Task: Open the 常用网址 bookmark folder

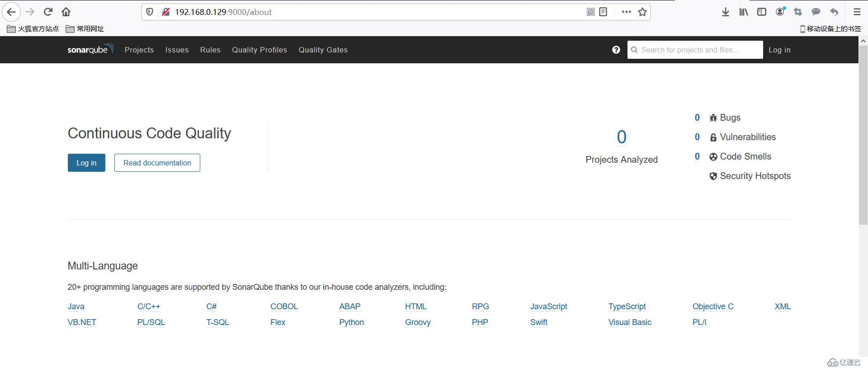Action: pyautogui.click(x=85, y=28)
